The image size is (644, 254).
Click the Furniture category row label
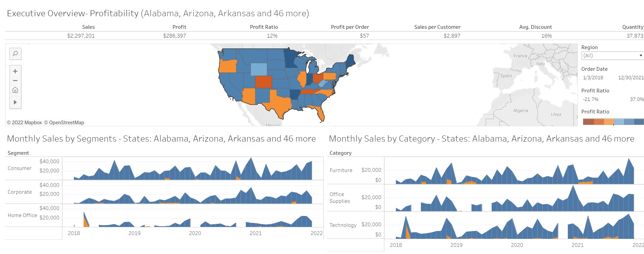(341, 170)
